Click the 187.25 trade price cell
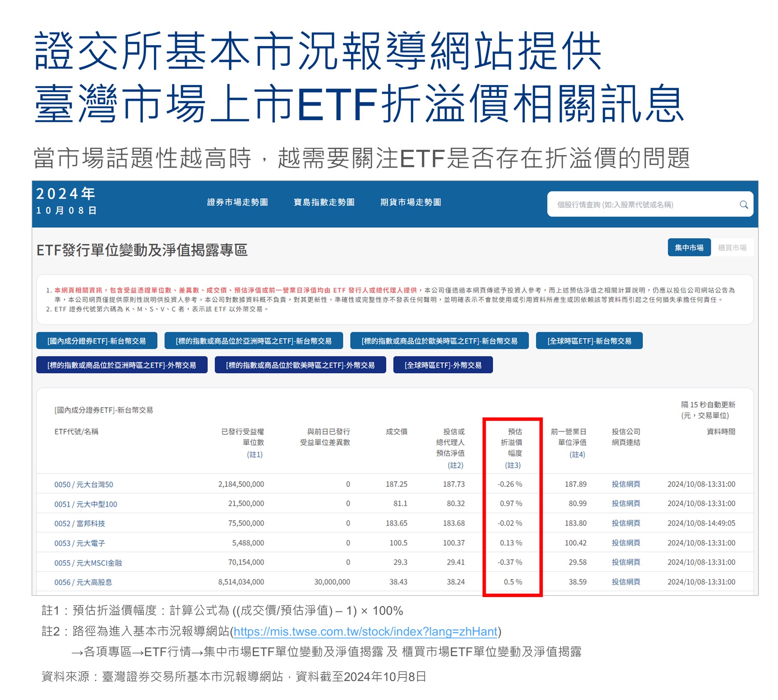Screen dimensions: 778x700 tap(396, 484)
